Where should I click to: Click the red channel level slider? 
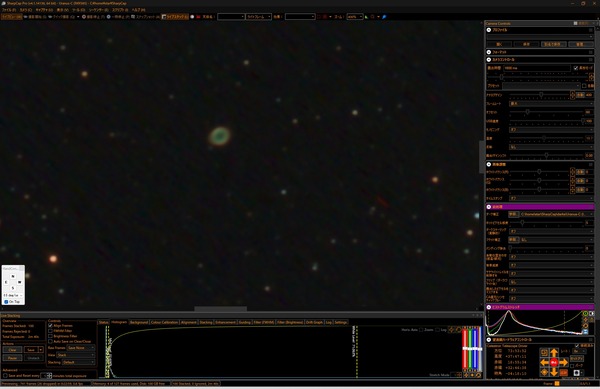point(465,349)
